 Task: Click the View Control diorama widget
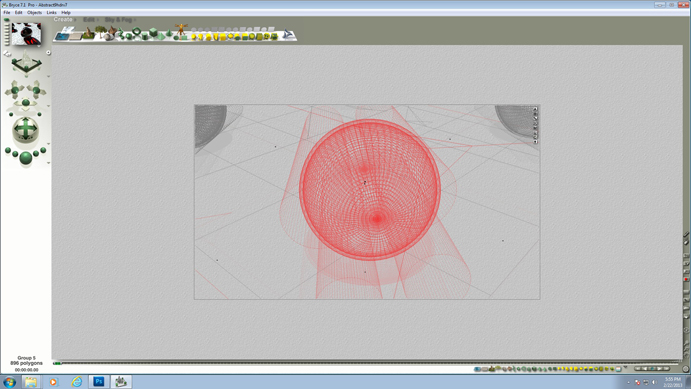pyautogui.click(x=26, y=63)
